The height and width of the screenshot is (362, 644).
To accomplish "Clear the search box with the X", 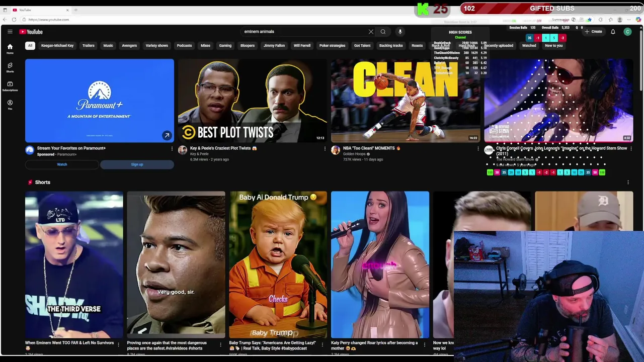I will click(371, 32).
